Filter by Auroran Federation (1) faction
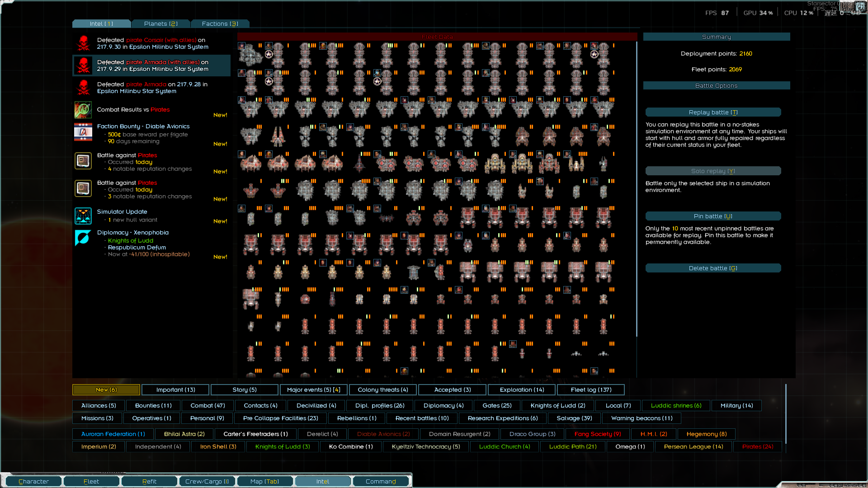 pos(113,434)
